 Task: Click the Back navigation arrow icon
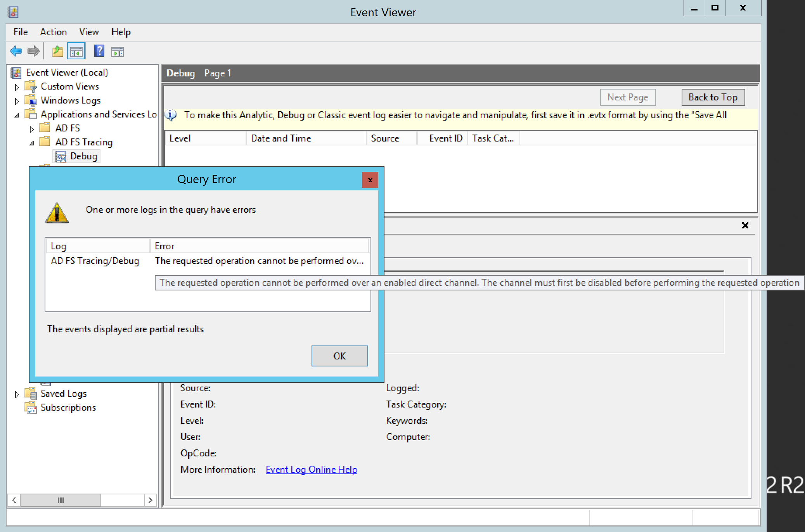[16, 52]
